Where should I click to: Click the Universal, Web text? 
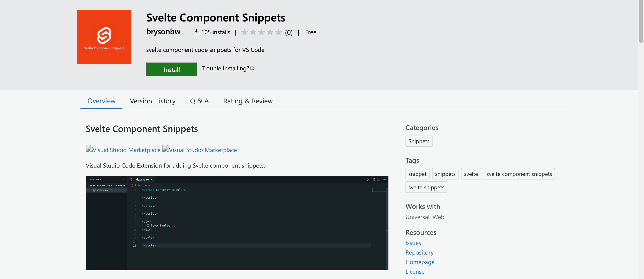[x=425, y=217]
